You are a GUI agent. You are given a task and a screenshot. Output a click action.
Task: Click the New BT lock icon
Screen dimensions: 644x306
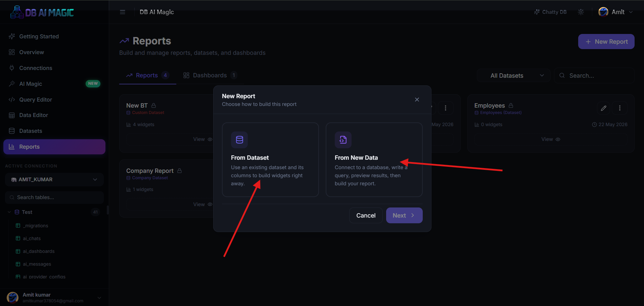(x=154, y=105)
